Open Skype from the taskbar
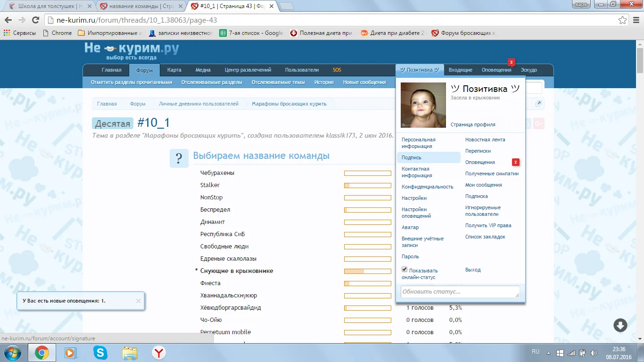This screenshot has height=362, width=644. point(100,353)
